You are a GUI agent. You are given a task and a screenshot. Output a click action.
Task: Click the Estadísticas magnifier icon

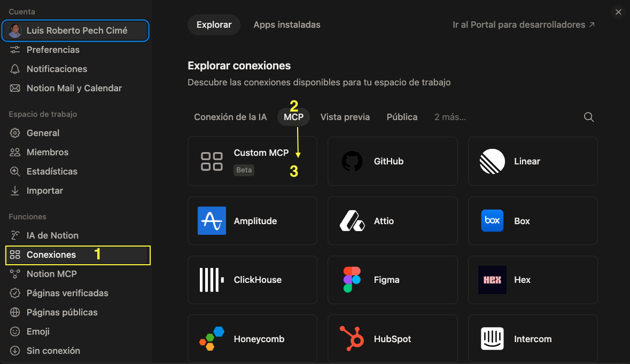(x=15, y=171)
